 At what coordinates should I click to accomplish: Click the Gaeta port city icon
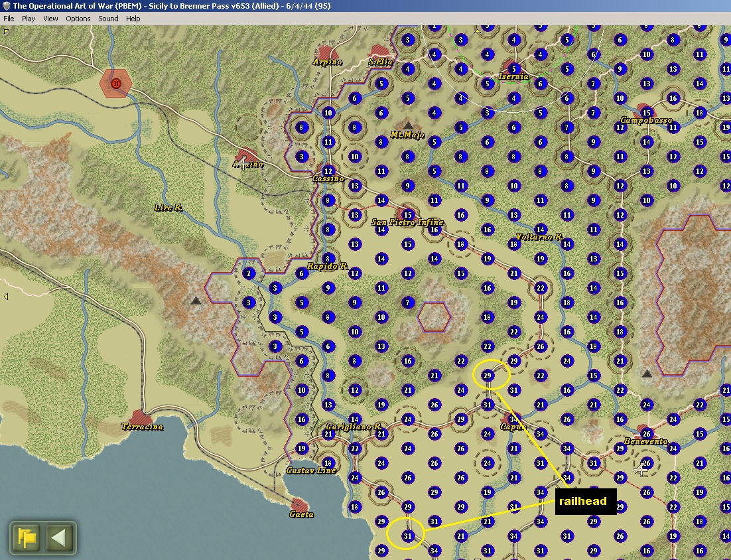[x=299, y=505]
